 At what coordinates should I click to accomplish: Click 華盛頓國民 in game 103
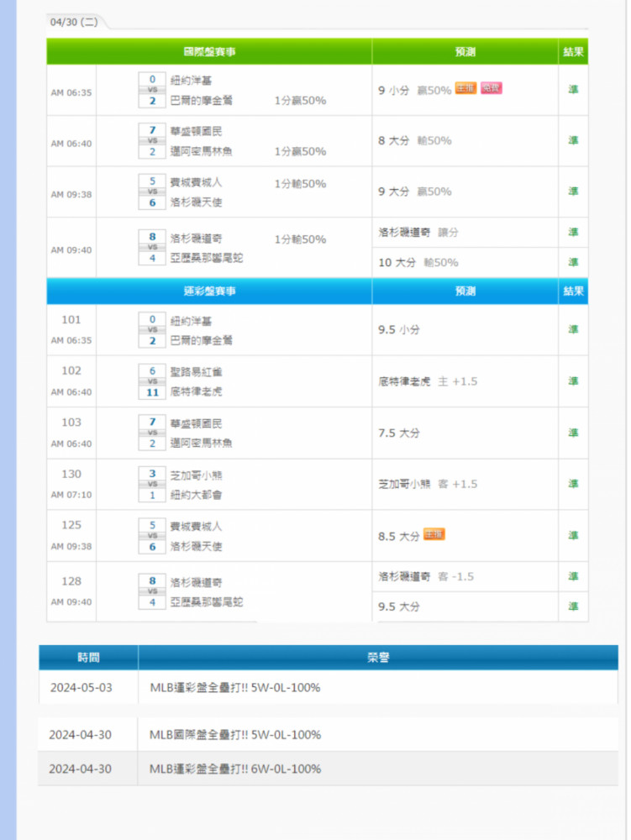coord(196,423)
